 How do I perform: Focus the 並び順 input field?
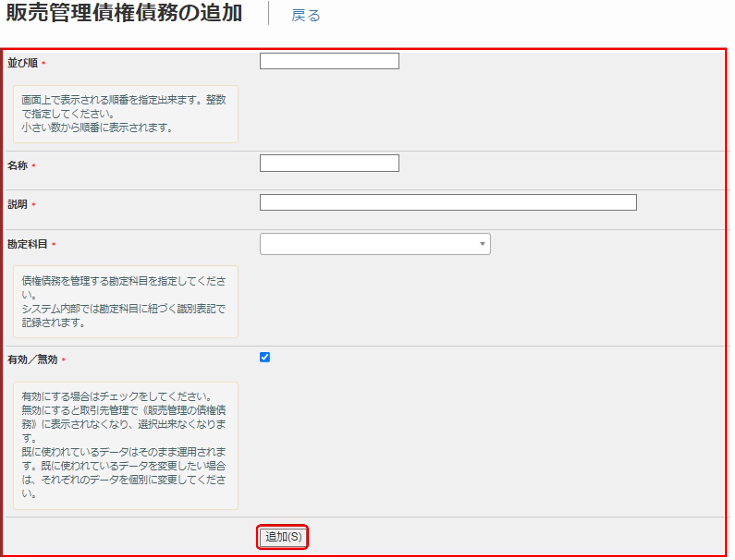[329, 61]
